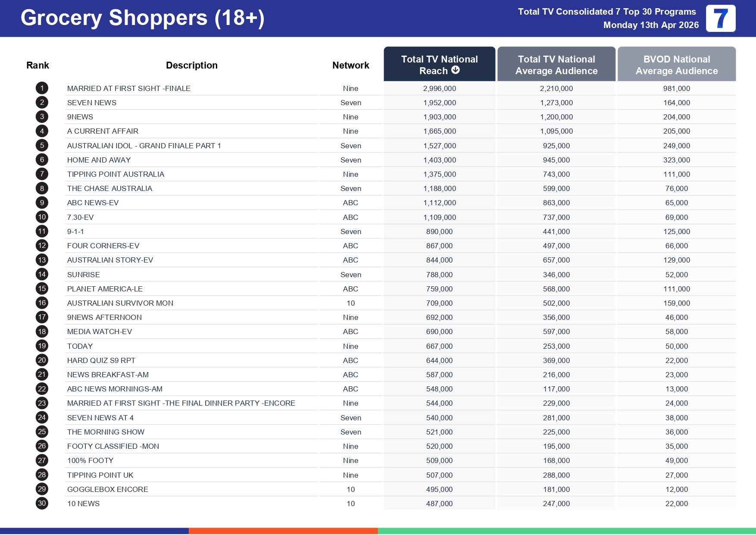Screen dimensions: 756x535
Task: Select the rank 16 number badge
Action: pyautogui.click(x=42, y=303)
